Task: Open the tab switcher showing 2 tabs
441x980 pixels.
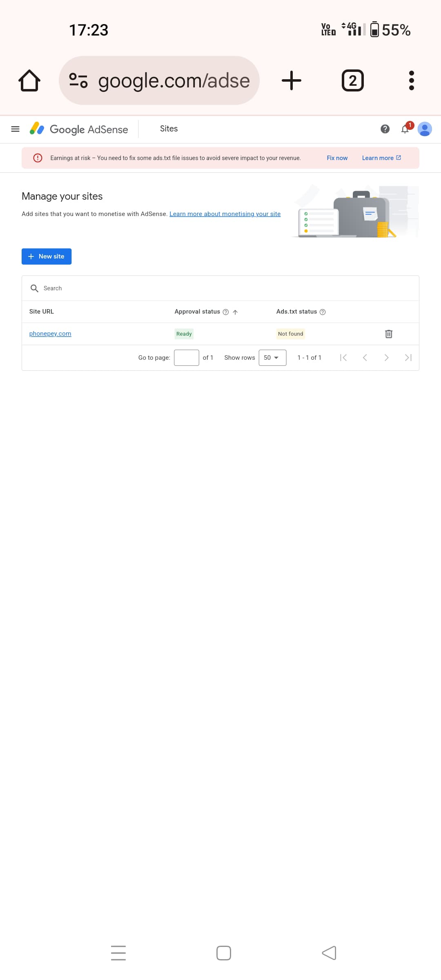Action: 353,80
